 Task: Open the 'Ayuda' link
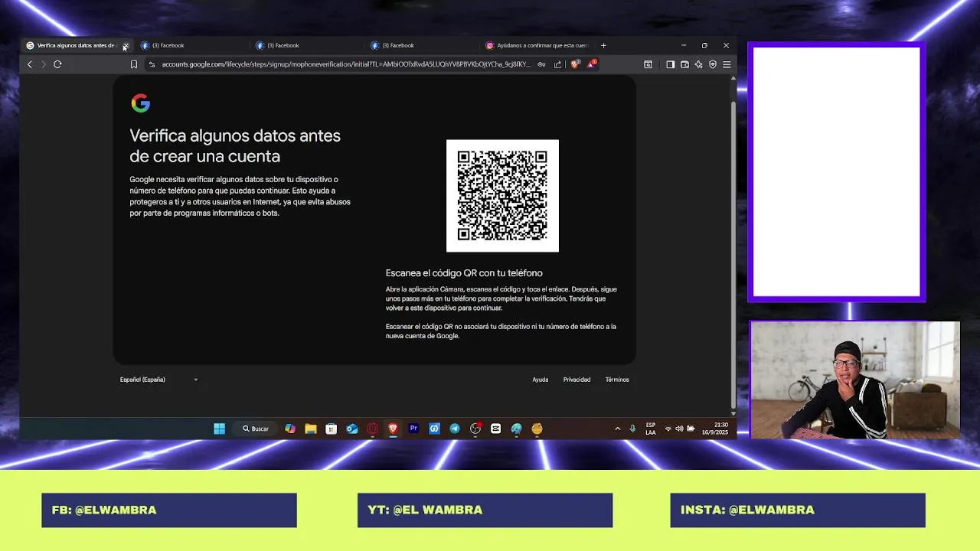(541, 380)
